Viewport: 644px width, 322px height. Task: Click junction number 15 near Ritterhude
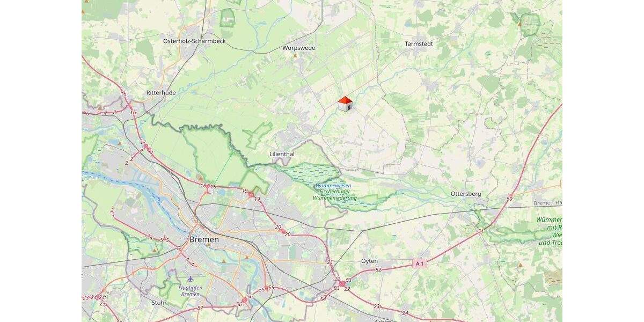123,94
